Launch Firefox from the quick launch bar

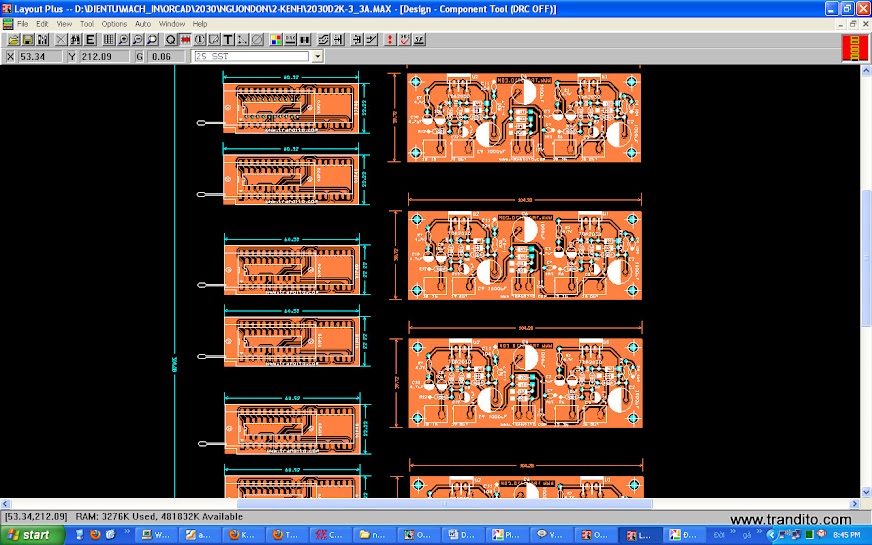tap(95, 534)
